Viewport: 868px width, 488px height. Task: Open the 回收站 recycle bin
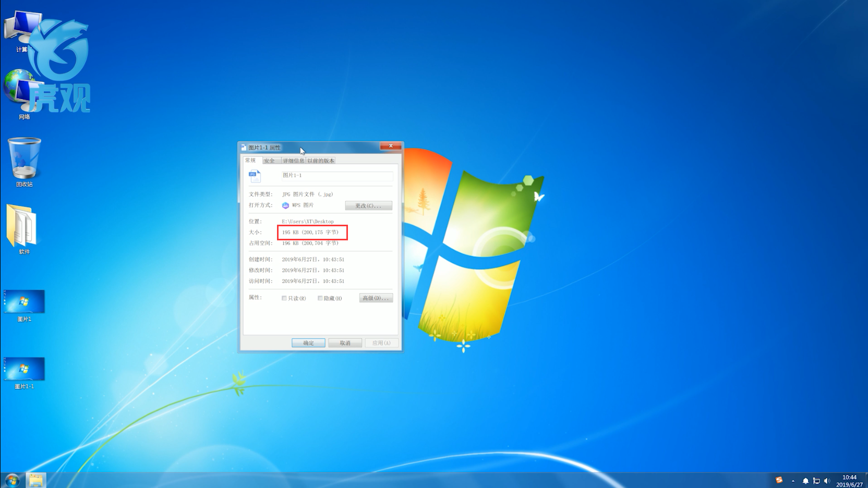[24, 162]
